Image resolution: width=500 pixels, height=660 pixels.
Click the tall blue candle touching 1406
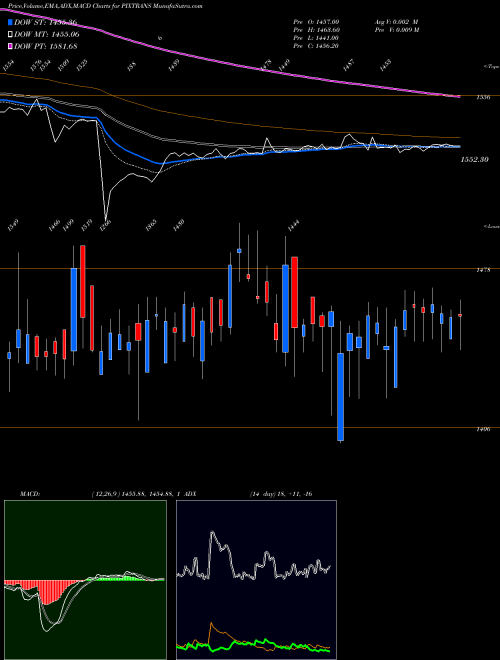pyautogui.click(x=340, y=397)
